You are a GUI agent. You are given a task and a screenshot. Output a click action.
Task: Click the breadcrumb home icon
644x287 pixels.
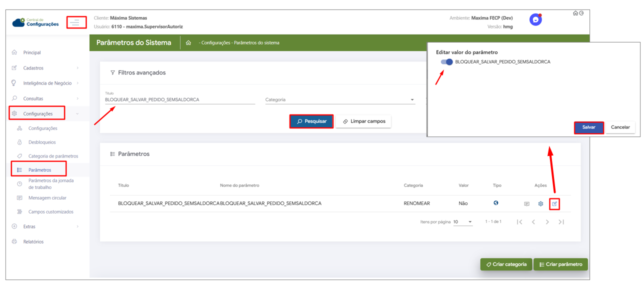(188, 43)
